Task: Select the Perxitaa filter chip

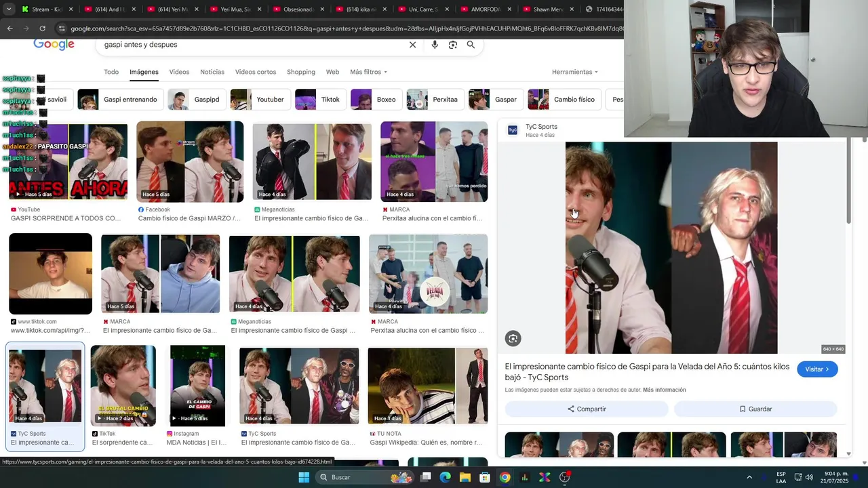Action: click(x=435, y=100)
